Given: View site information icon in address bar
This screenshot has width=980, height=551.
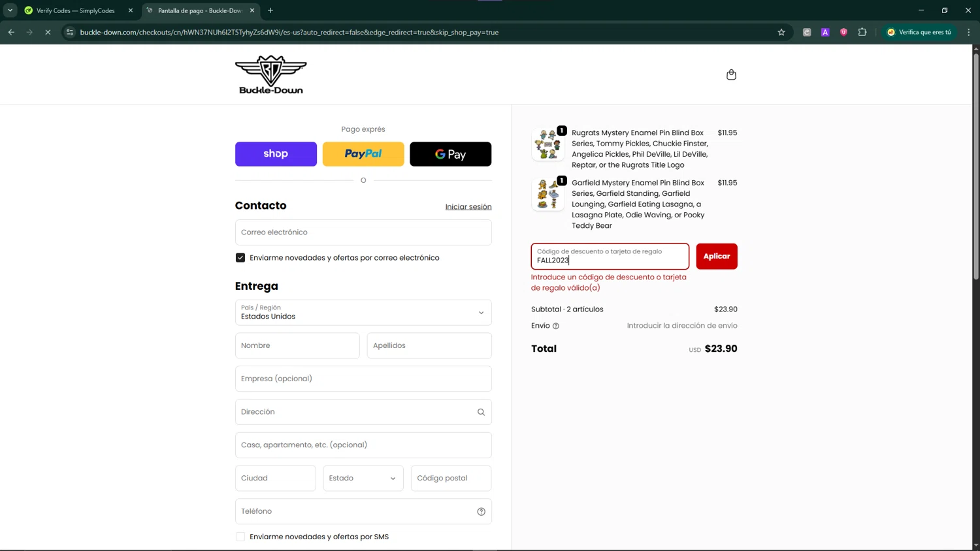Looking at the screenshot, I should pos(70,32).
